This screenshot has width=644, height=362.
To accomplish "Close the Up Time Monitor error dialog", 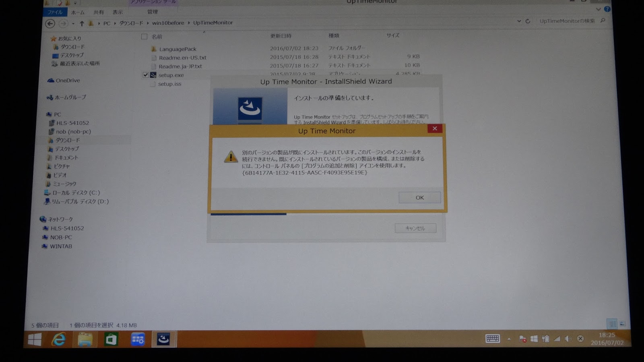I will [x=435, y=128].
